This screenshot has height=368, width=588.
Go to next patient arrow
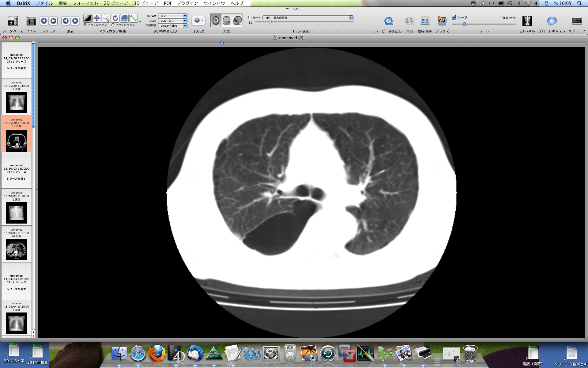click(75, 21)
